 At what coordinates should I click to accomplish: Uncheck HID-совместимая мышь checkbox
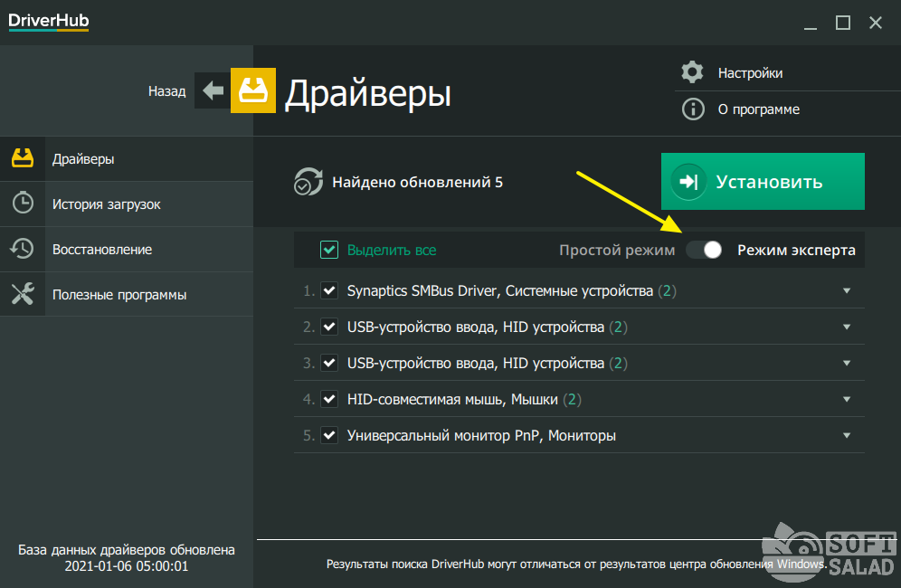pyautogui.click(x=329, y=399)
